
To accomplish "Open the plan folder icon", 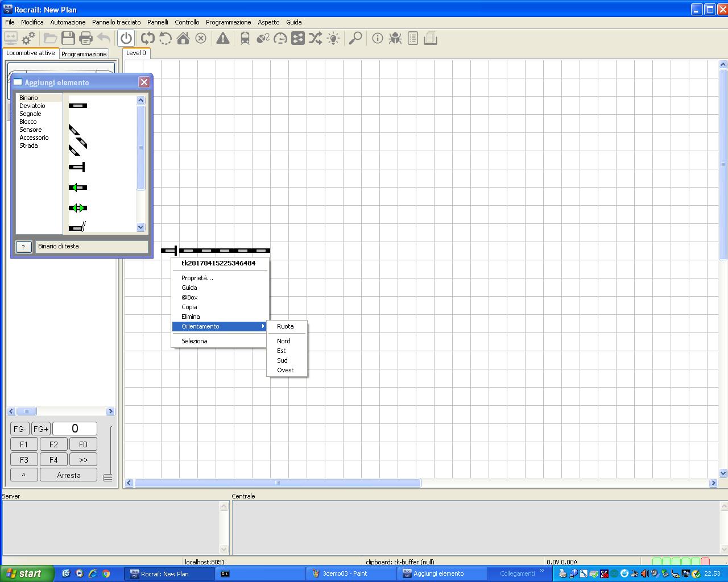I will click(51, 39).
